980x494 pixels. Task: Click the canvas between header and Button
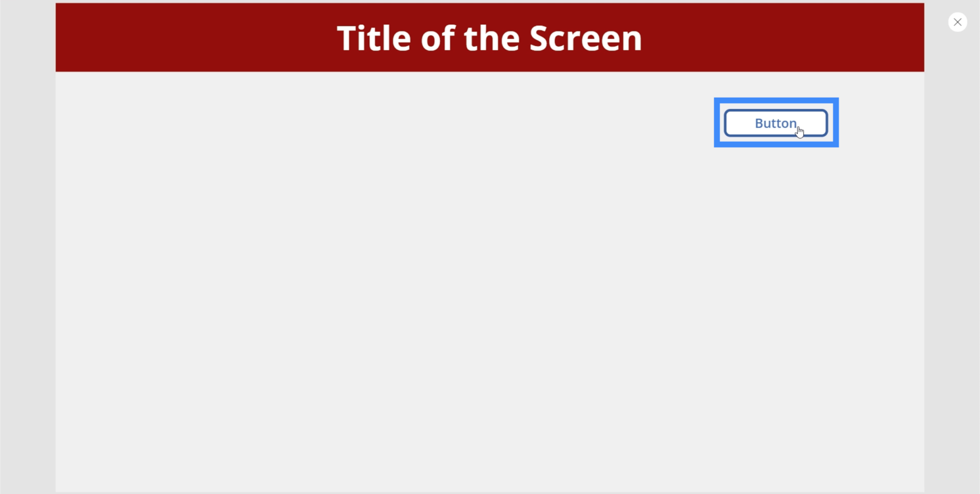point(776,85)
